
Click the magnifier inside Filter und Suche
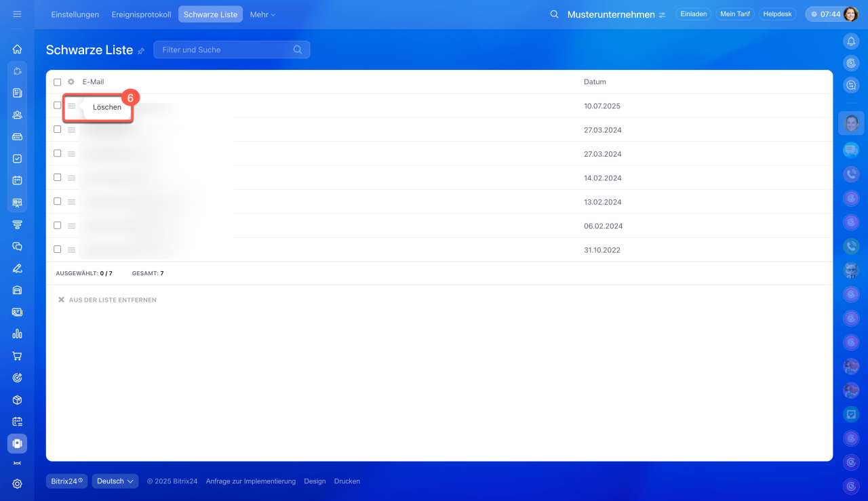click(298, 49)
